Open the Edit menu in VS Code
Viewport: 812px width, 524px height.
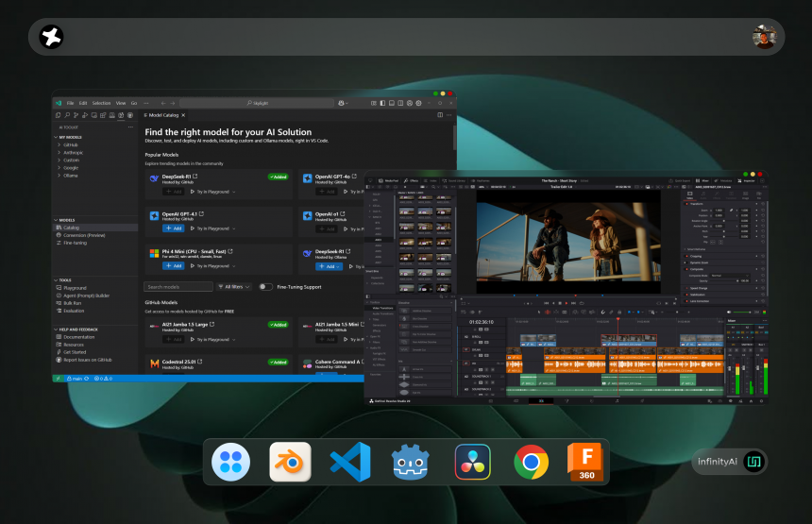click(x=83, y=103)
